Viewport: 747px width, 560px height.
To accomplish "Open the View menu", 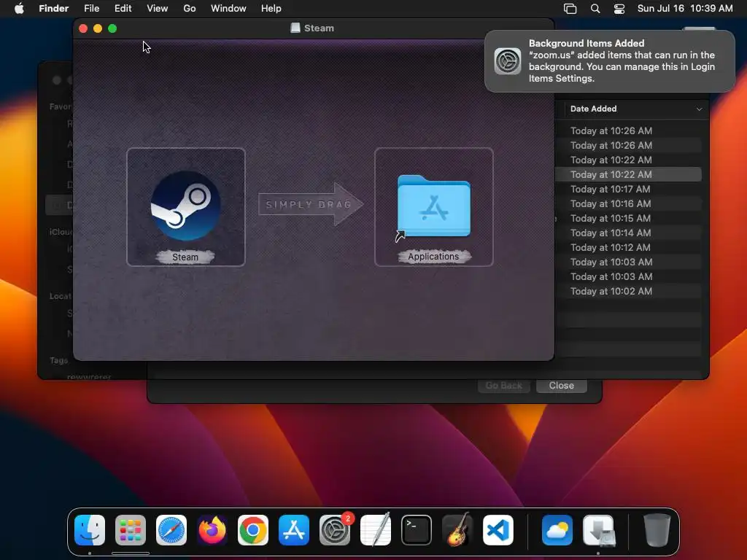I will point(158,9).
